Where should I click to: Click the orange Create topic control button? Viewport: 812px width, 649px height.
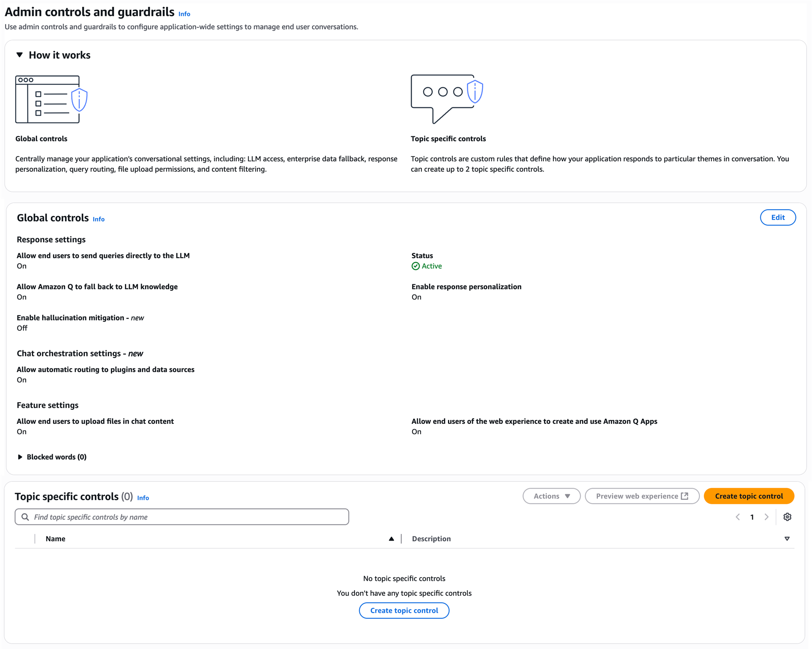point(748,496)
